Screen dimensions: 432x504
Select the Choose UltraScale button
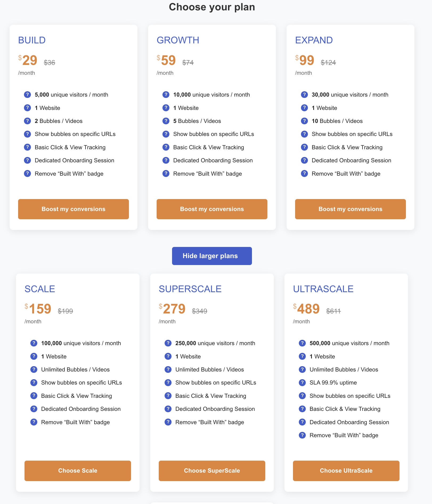pyautogui.click(x=346, y=471)
